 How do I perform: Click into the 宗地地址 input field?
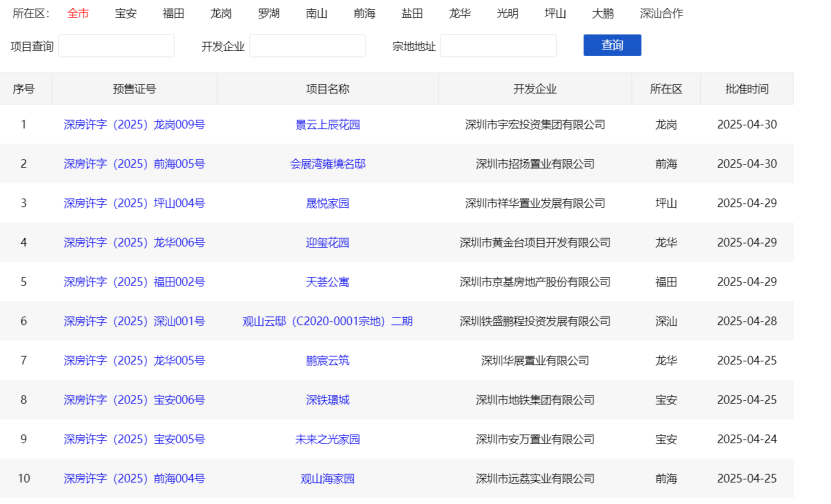[x=498, y=46]
